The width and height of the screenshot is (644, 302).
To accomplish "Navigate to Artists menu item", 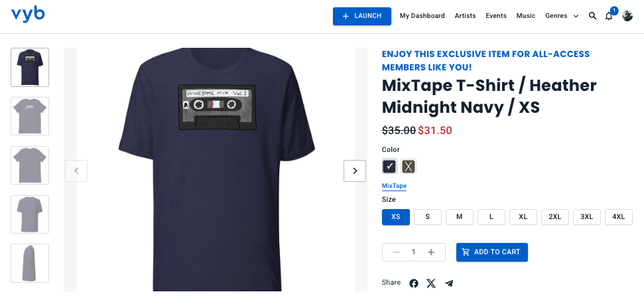I will click(465, 16).
